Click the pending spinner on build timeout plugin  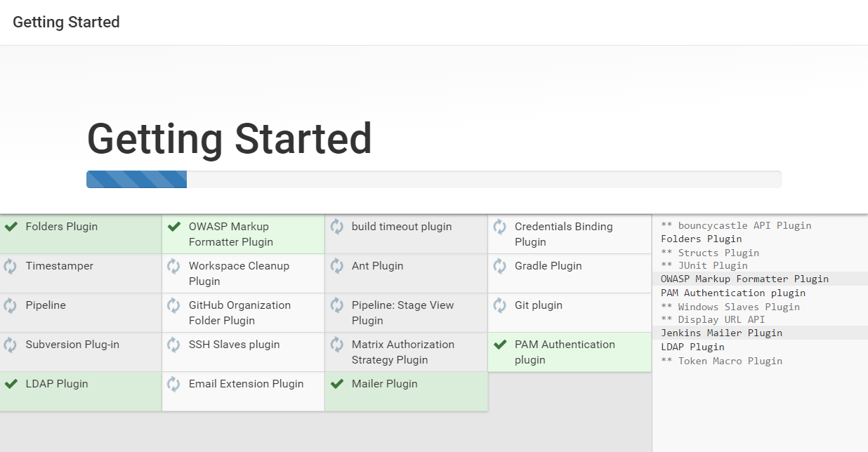[x=336, y=227]
